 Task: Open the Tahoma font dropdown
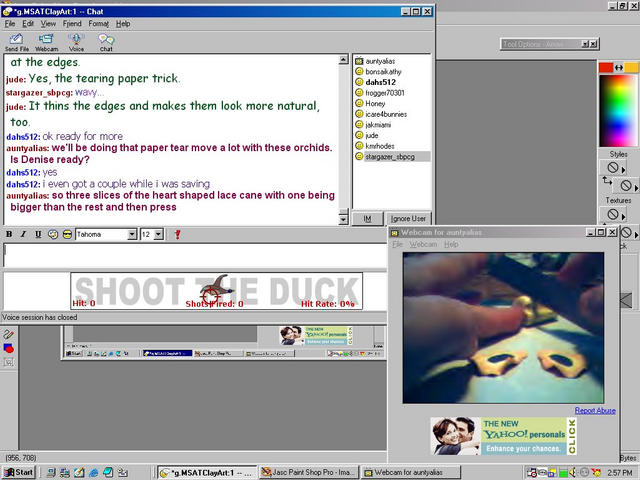point(132,234)
